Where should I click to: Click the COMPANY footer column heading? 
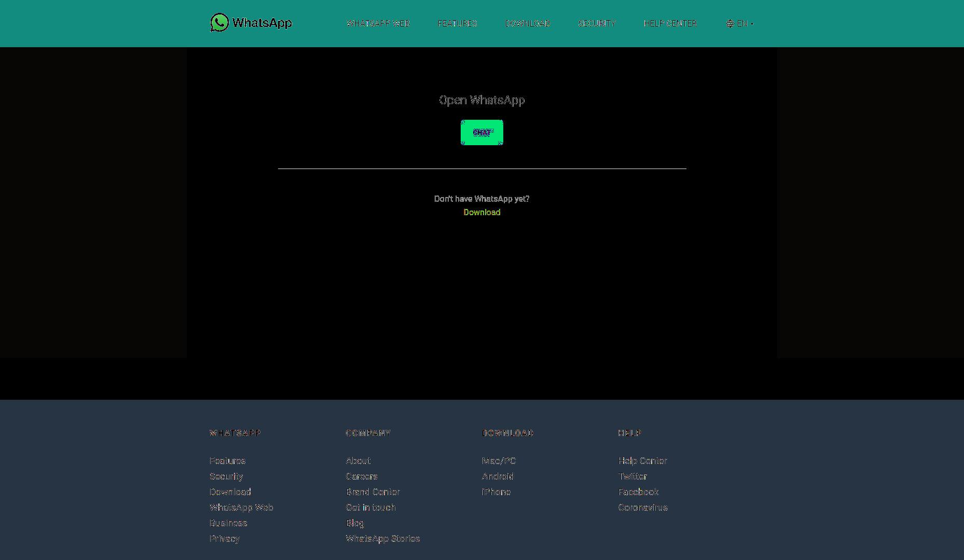[x=368, y=433]
